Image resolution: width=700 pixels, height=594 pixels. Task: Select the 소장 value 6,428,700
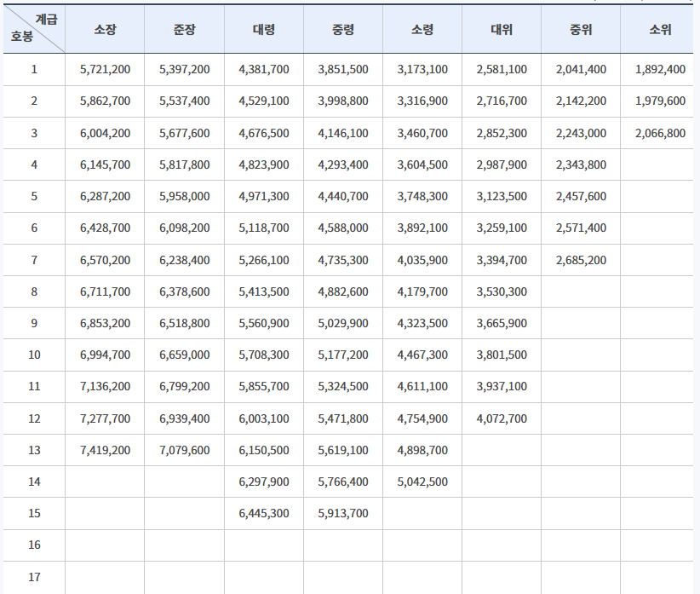(x=106, y=228)
